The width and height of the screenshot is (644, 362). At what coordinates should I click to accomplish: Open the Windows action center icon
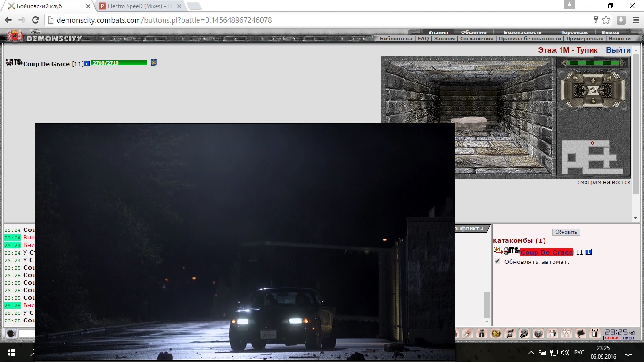coord(628,352)
